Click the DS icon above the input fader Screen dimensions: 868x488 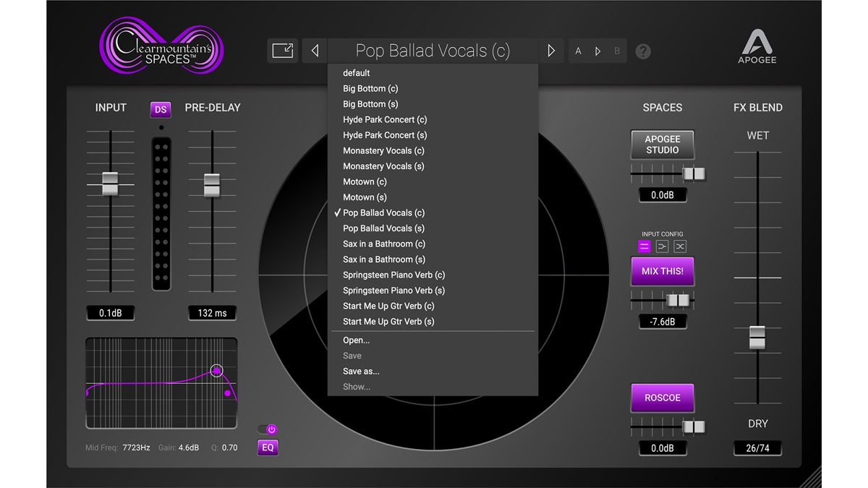(160, 109)
